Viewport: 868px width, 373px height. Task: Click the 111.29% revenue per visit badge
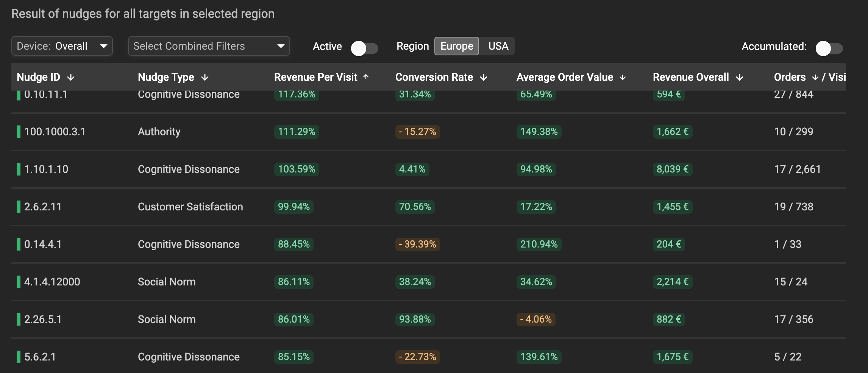tap(297, 132)
